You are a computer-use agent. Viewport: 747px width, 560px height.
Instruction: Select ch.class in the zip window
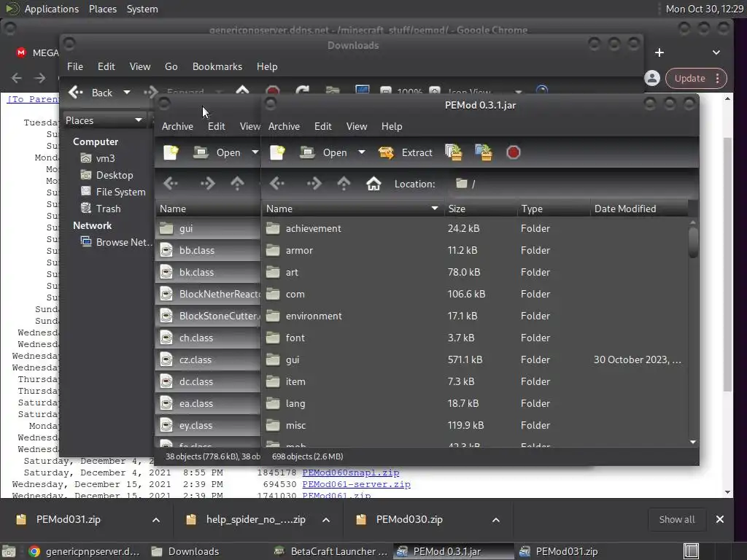[x=208, y=338]
